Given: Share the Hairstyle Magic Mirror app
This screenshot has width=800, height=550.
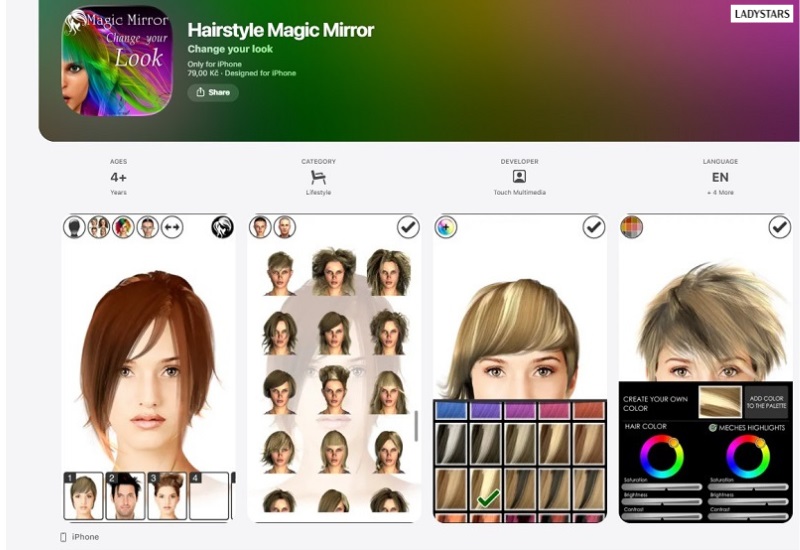Looking at the screenshot, I should click(x=213, y=92).
